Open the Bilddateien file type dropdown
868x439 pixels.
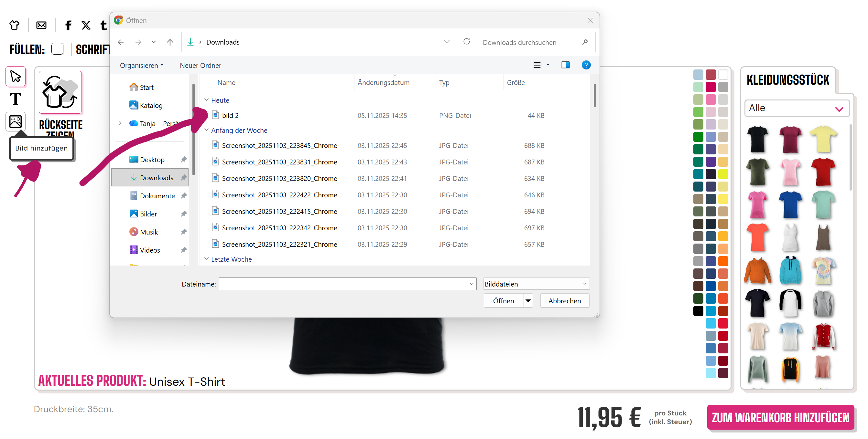[536, 284]
